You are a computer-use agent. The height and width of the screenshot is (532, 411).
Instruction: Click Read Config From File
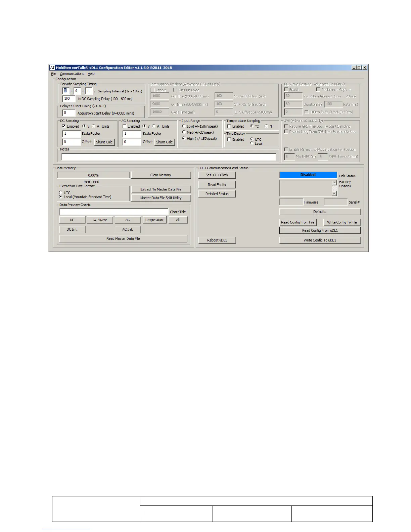pos(298,222)
